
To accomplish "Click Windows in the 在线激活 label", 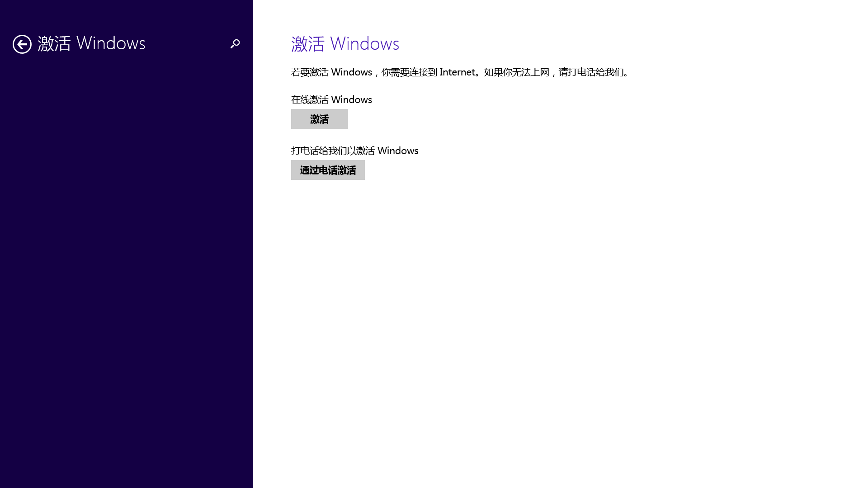I will coord(351,100).
